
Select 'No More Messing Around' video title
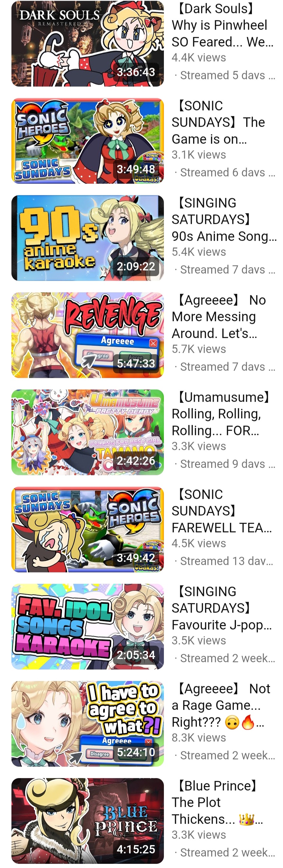(x=219, y=317)
